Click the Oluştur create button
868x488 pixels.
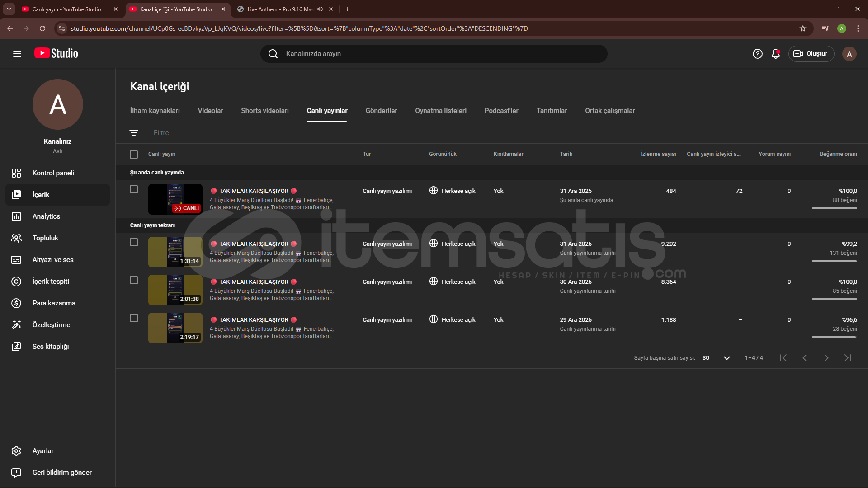811,54
